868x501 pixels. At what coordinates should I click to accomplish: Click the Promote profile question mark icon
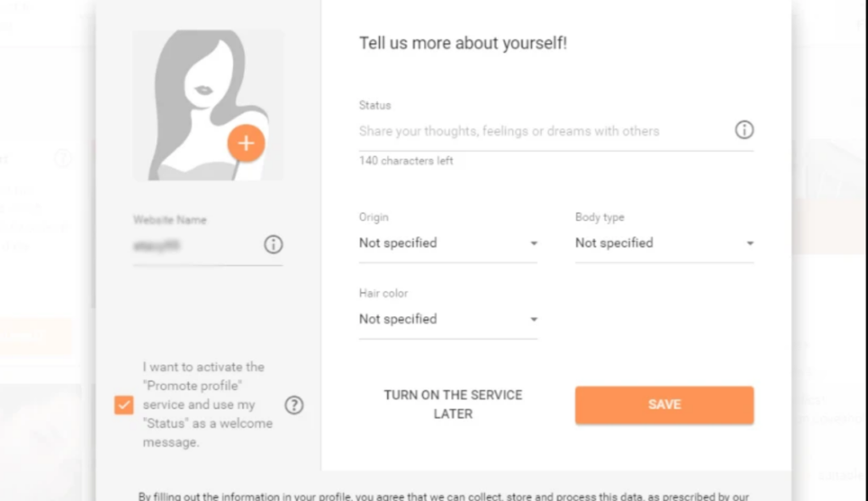coord(293,405)
